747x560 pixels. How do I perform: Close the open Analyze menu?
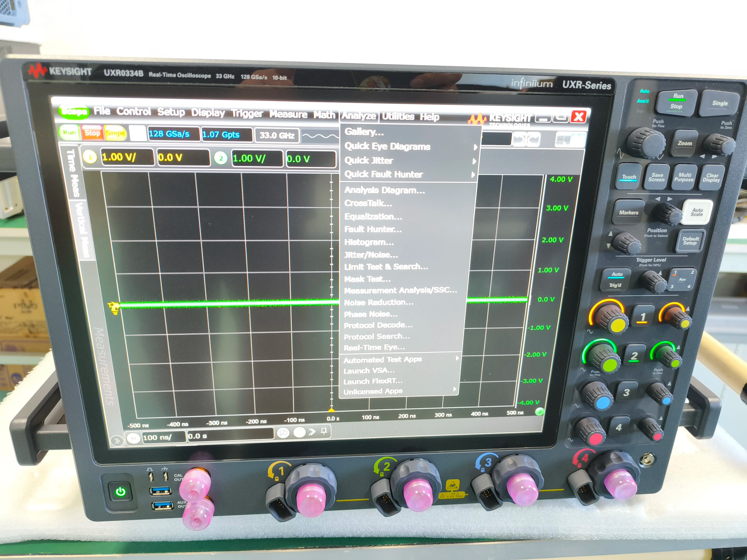click(359, 116)
